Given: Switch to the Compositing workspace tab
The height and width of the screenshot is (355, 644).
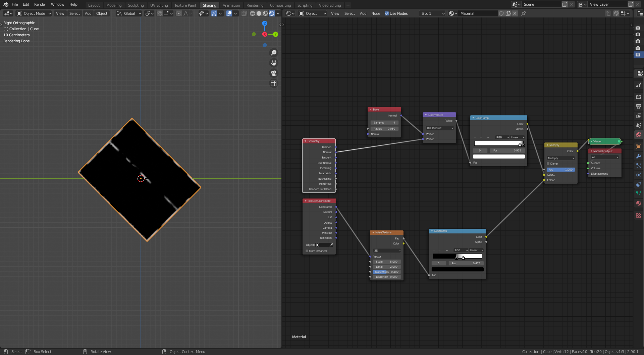Looking at the screenshot, I should point(280,5).
